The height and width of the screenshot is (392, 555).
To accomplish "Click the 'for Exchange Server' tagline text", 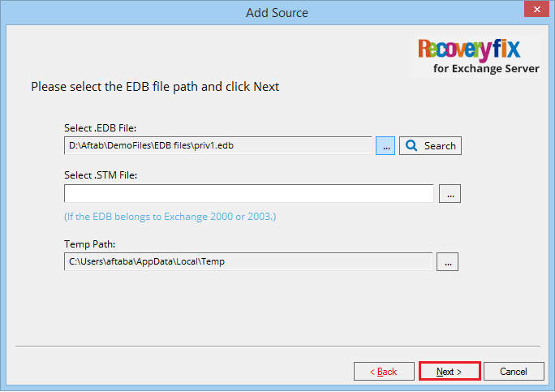I will (486, 69).
